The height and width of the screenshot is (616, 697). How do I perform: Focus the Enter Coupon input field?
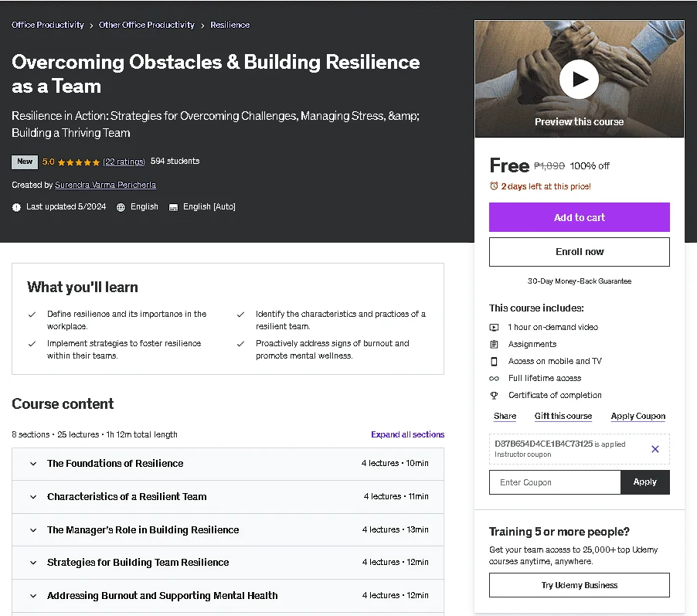click(555, 482)
